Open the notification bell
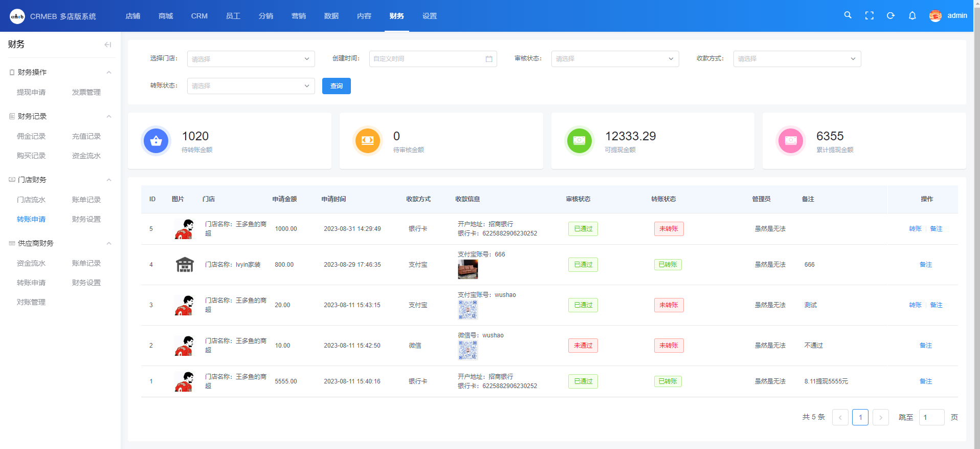This screenshot has height=449, width=980. point(912,16)
